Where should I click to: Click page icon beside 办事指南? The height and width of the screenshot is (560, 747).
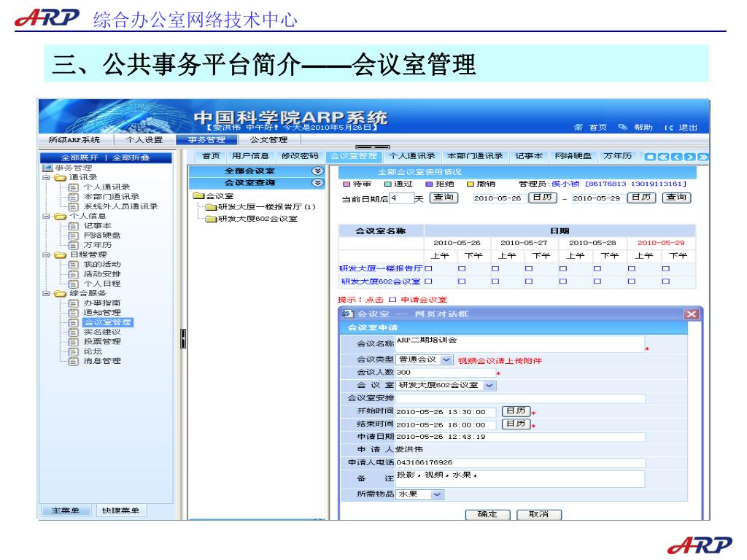click(x=74, y=303)
